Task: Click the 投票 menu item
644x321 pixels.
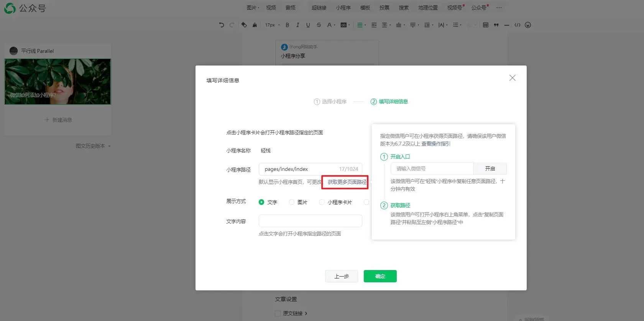Action: coord(384,8)
